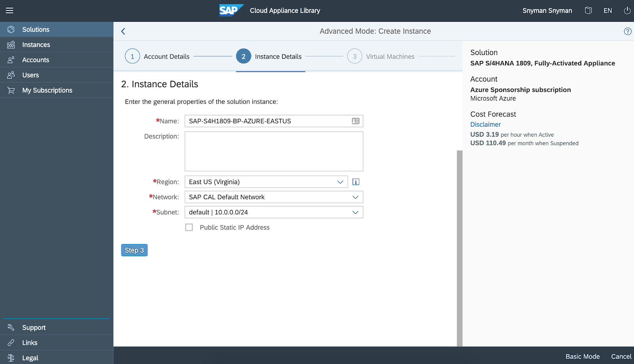This screenshot has height=364, width=634.
Task: Click the USD 3.19 per hour cost
Action: click(x=512, y=135)
